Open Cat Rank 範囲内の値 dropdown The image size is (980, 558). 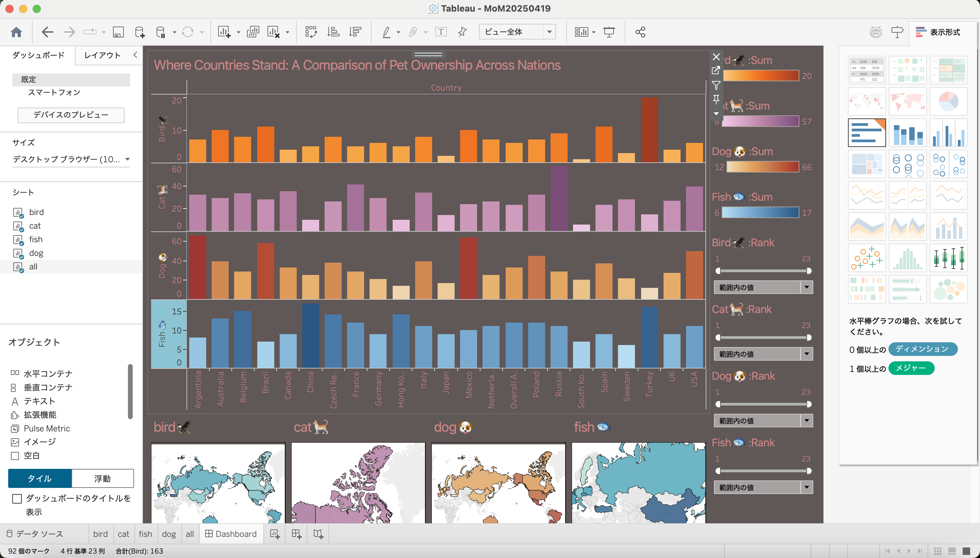(x=763, y=354)
